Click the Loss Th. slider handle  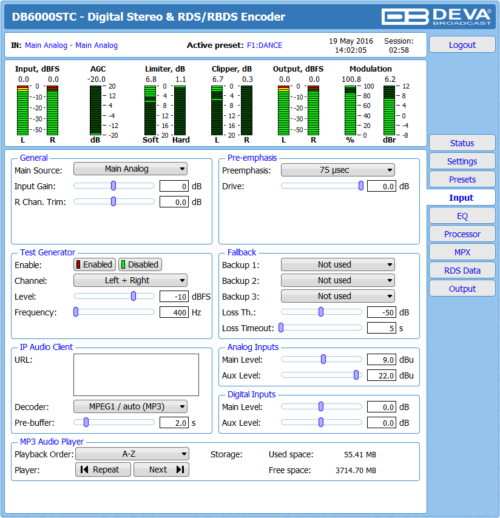pyautogui.click(x=321, y=312)
